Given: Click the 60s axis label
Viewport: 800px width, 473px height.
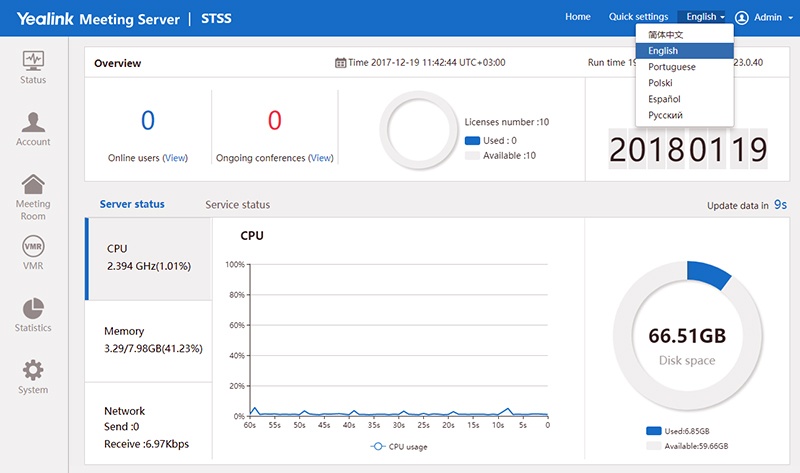Looking at the screenshot, I should click(x=249, y=425).
